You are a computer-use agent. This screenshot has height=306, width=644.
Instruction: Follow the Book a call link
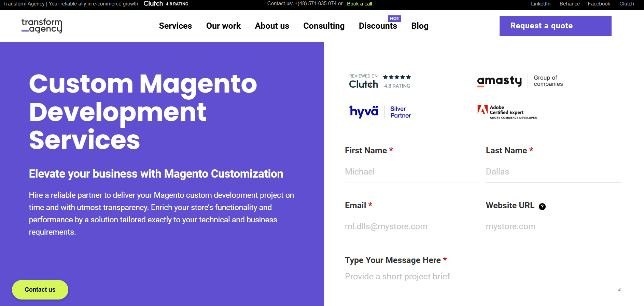[359, 4]
